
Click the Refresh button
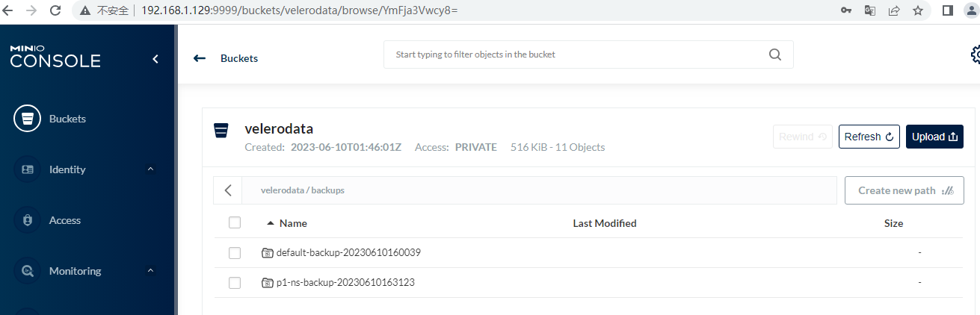[x=869, y=137]
